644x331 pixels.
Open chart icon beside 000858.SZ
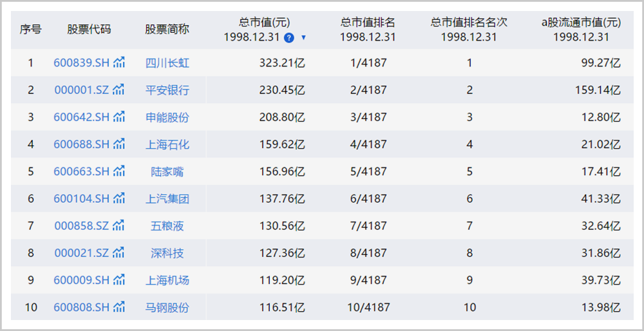tap(118, 225)
